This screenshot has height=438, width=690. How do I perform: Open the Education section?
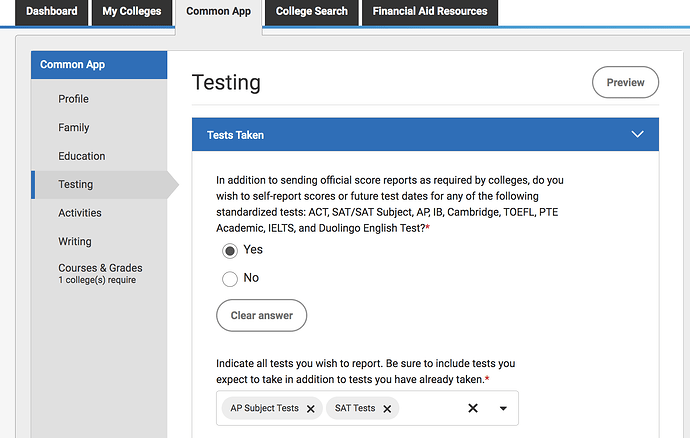click(81, 156)
